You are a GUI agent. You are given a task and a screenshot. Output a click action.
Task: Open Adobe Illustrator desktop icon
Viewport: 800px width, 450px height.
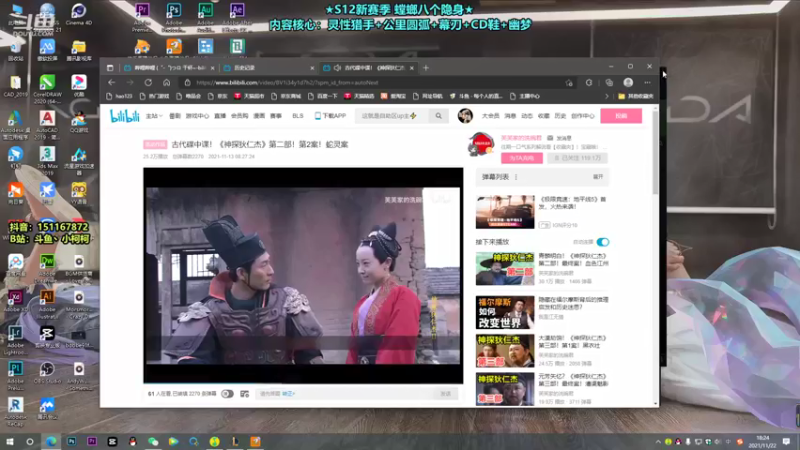click(47, 304)
